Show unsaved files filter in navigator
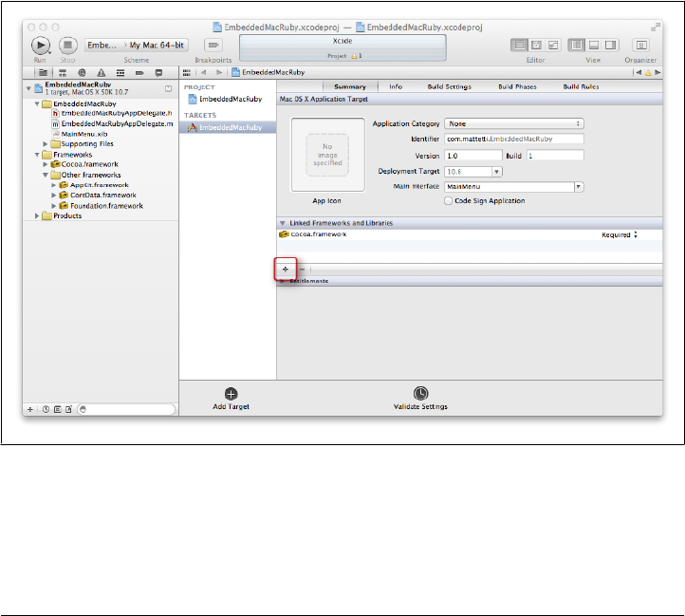 coord(68,410)
